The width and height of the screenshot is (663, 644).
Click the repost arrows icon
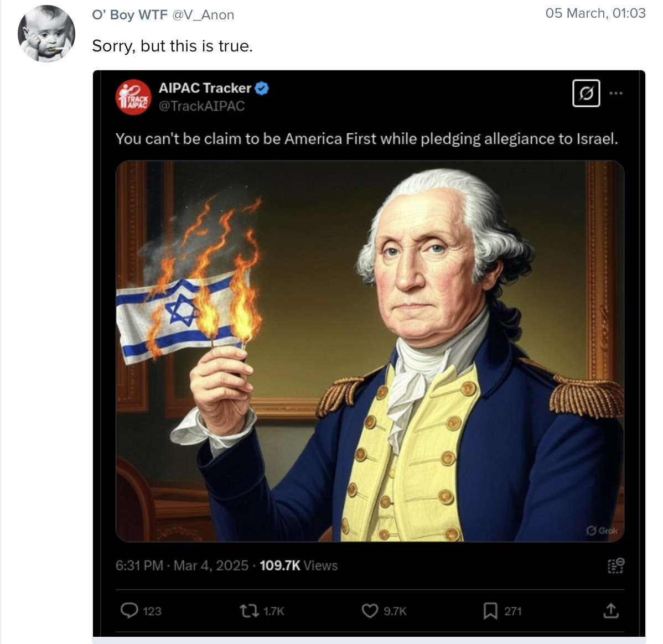[249, 611]
